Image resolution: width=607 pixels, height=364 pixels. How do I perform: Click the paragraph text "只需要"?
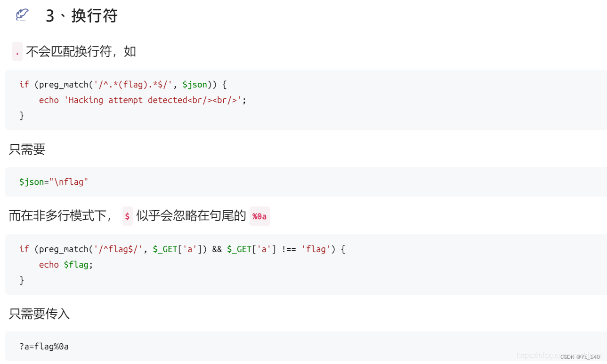pos(27,149)
